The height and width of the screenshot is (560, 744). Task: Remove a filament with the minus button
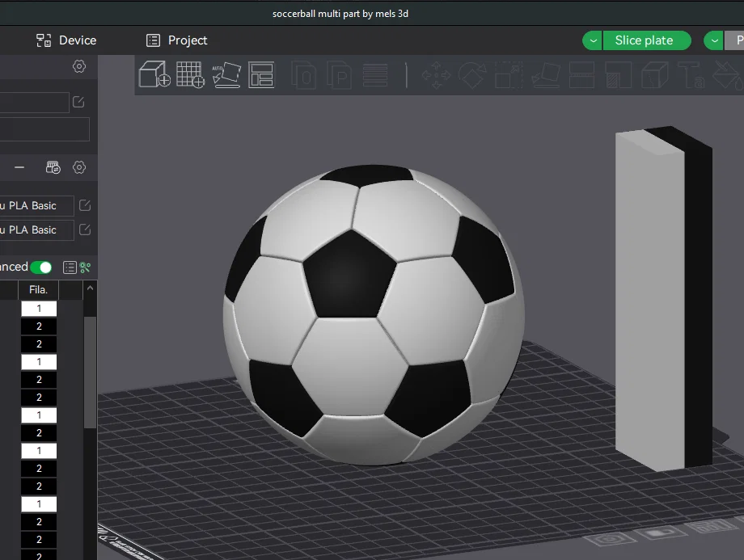click(19, 168)
